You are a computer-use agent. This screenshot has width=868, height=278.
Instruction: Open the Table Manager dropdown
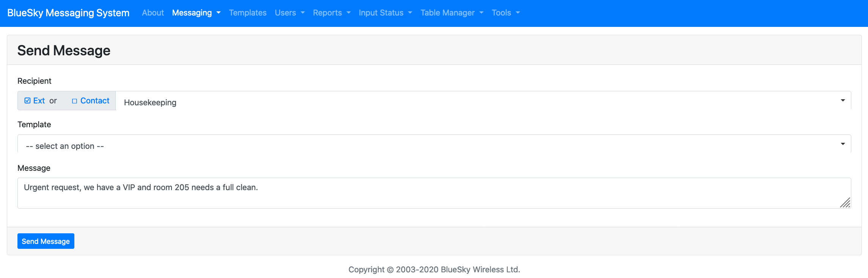click(452, 13)
